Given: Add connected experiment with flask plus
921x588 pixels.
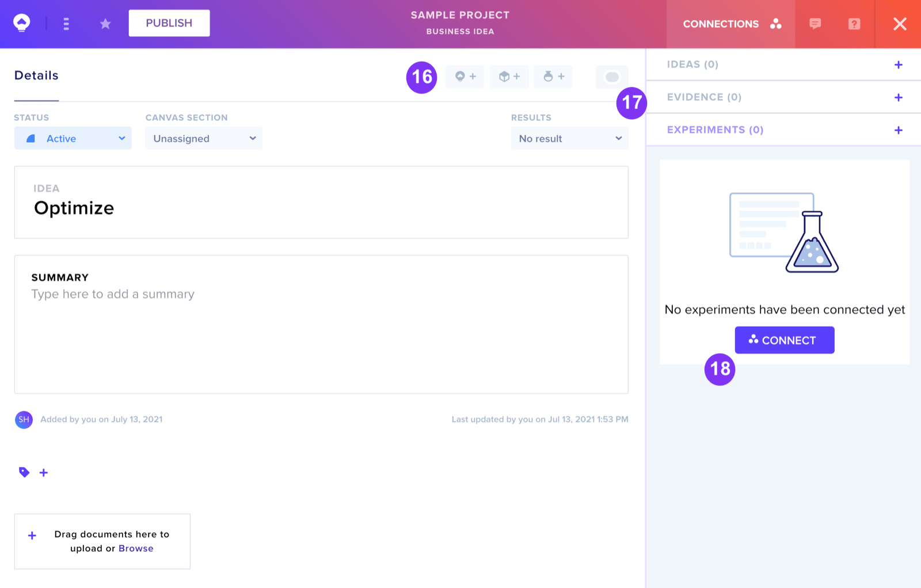Looking at the screenshot, I should coord(553,77).
